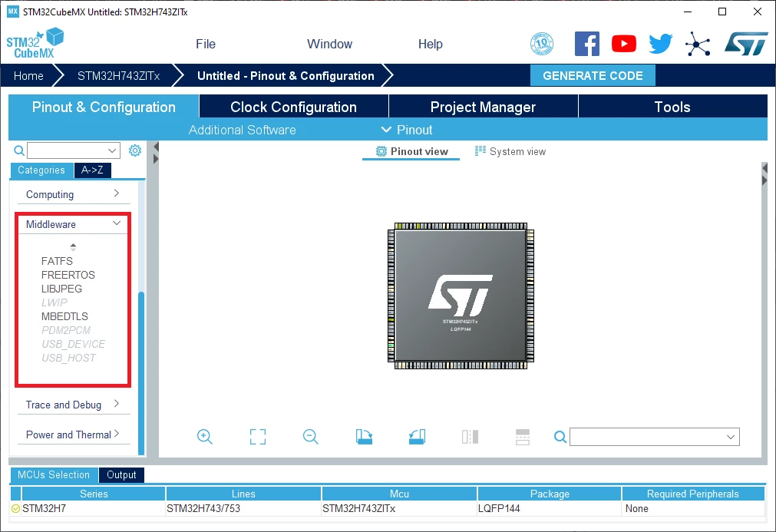The image size is (776, 532).
Task: Select the STM32H743/753 Lines cell
Action: tap(243, 508)
